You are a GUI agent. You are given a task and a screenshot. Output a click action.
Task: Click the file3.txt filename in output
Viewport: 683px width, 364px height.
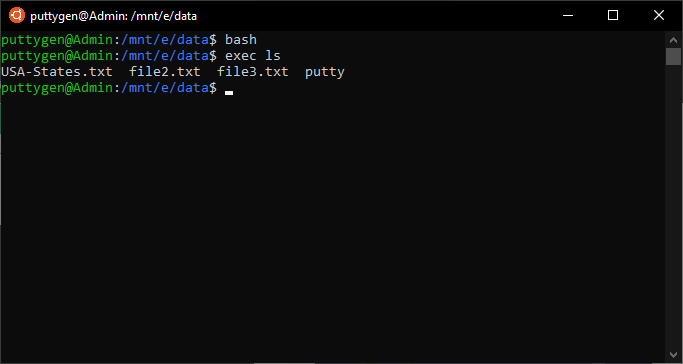tap(253, 72)
